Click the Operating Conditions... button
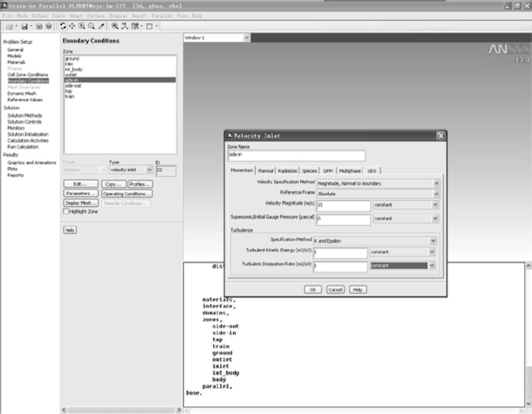Screen dimensions: 532x414 (x=127, y=194)
